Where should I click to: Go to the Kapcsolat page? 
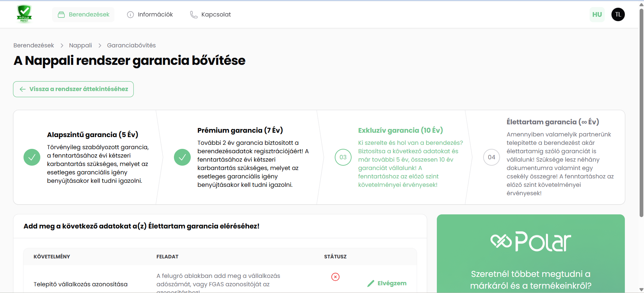[x=211, y=14]
